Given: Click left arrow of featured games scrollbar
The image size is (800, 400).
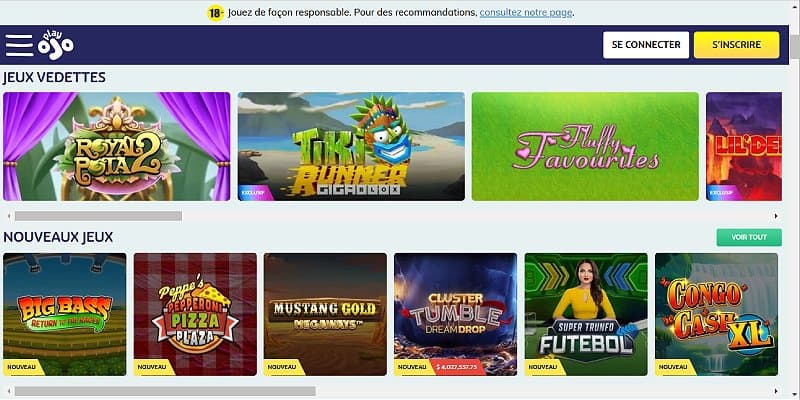Looking at the screenshot, I should click(x=8, y=216).
